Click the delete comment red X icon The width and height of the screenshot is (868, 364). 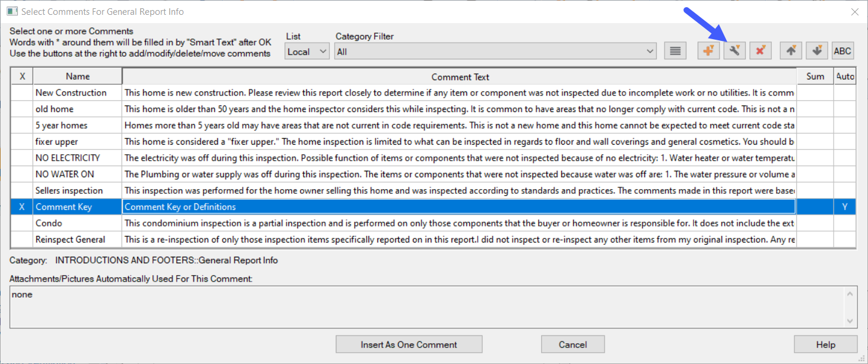(x=760, y=51)
